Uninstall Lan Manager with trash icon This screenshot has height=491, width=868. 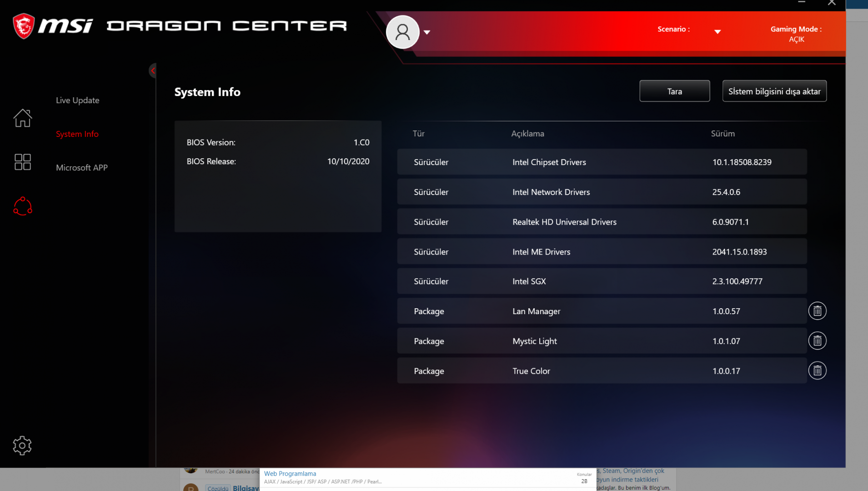tap(817, 311)
